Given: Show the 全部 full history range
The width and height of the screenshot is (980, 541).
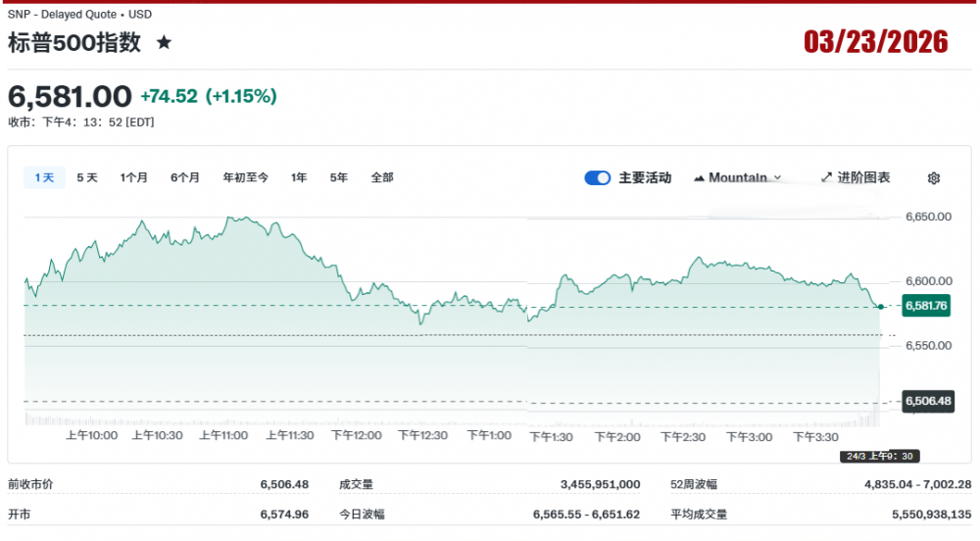Looking at the screenshot, I should click(x=382, y=177).
